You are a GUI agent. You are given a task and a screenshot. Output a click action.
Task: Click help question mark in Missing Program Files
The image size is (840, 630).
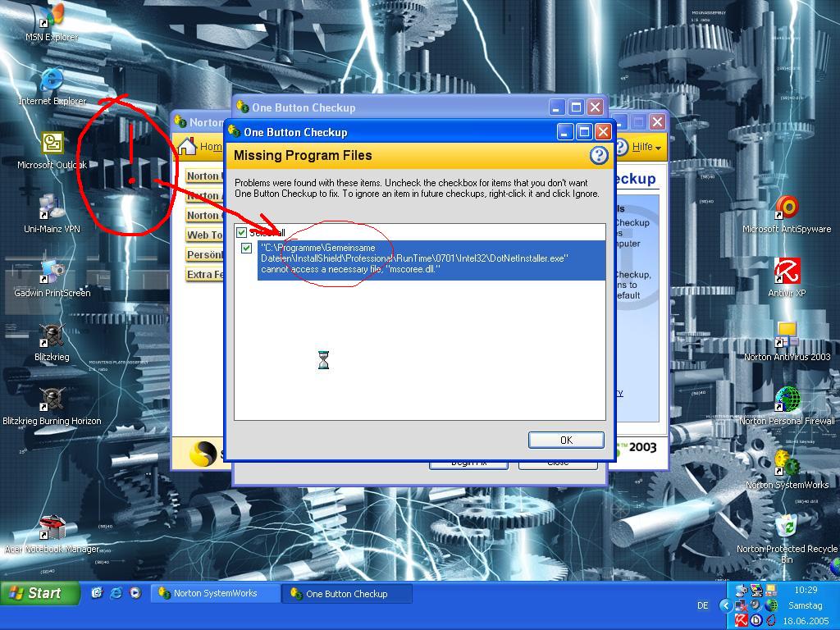click(x=598, y=155)
